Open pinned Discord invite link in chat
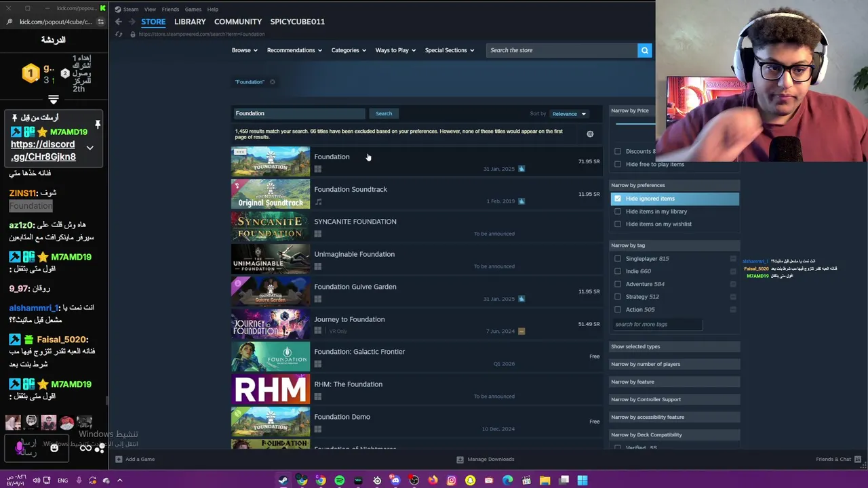 (x=43, y=150)
